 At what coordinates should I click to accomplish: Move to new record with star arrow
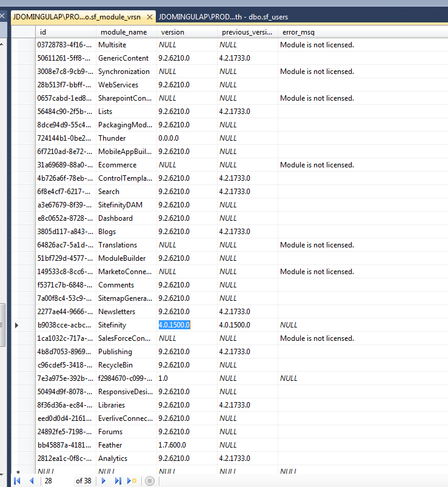tap(132, 481)
